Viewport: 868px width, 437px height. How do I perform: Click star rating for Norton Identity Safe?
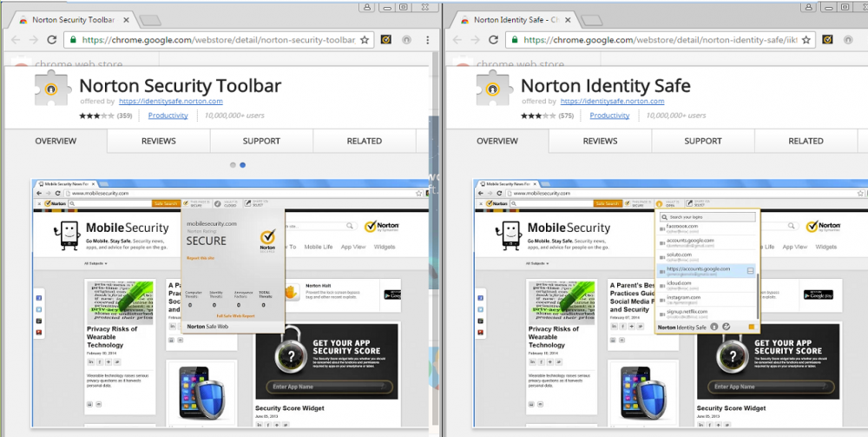[x=539, y=116]
